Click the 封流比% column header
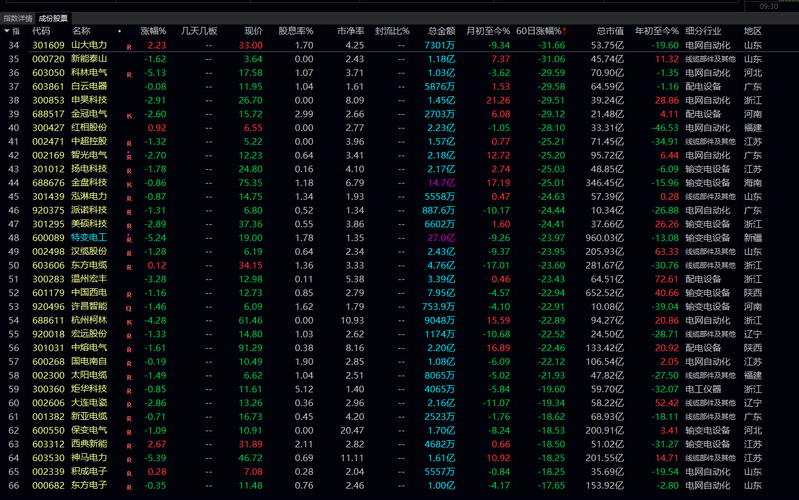 (392, 31)
